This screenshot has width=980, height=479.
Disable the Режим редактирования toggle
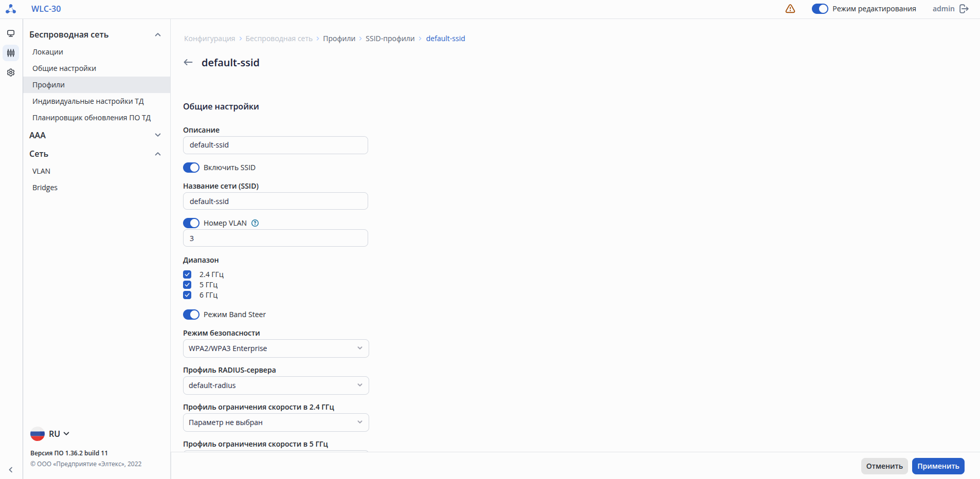pos(820,9)
